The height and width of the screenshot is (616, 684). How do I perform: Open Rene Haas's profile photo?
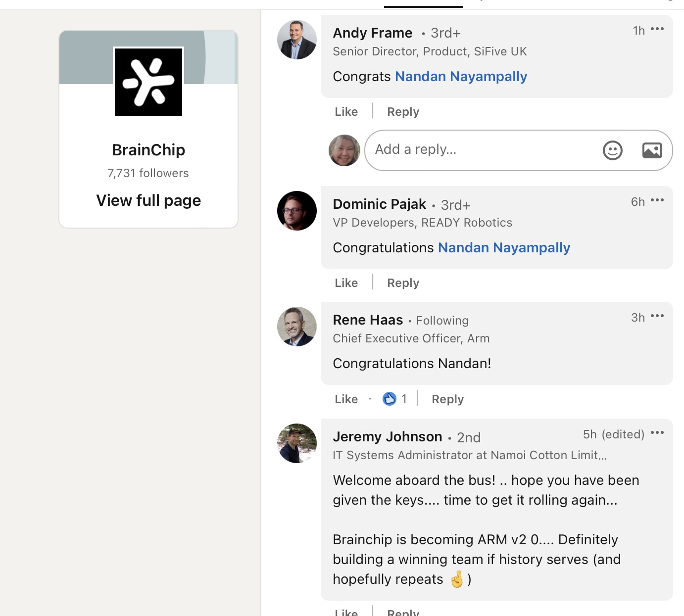(x=297, y=327)
